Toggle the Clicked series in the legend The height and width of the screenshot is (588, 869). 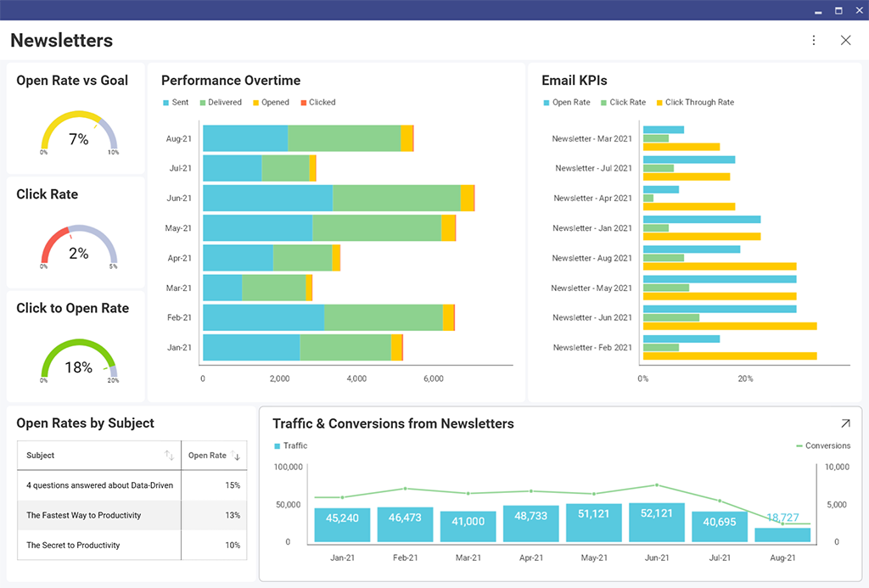point(318,103)
